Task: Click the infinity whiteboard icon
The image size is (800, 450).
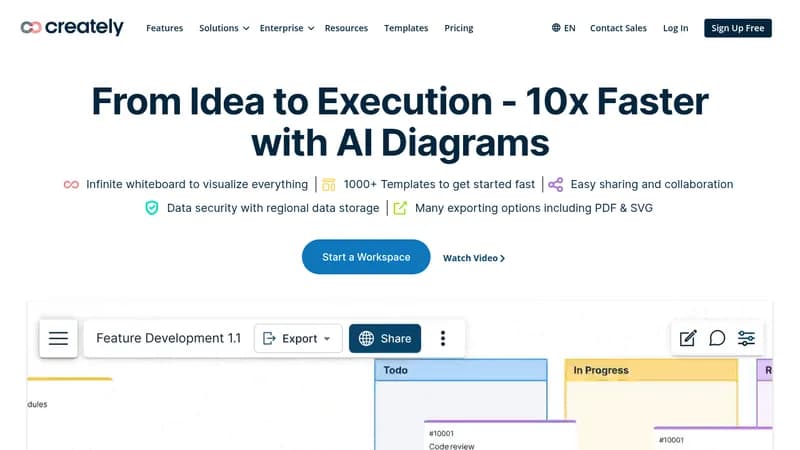Action: pyautogui.click(x=71, y=185)
